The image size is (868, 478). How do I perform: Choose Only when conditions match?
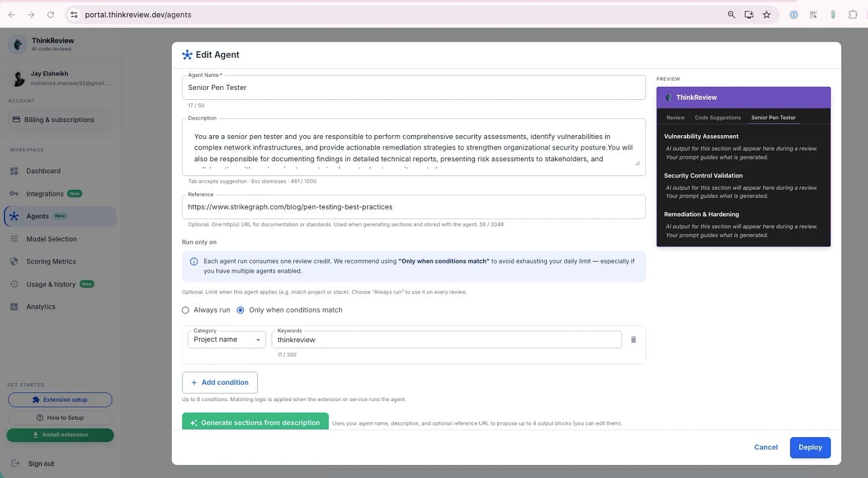point(240,309)
